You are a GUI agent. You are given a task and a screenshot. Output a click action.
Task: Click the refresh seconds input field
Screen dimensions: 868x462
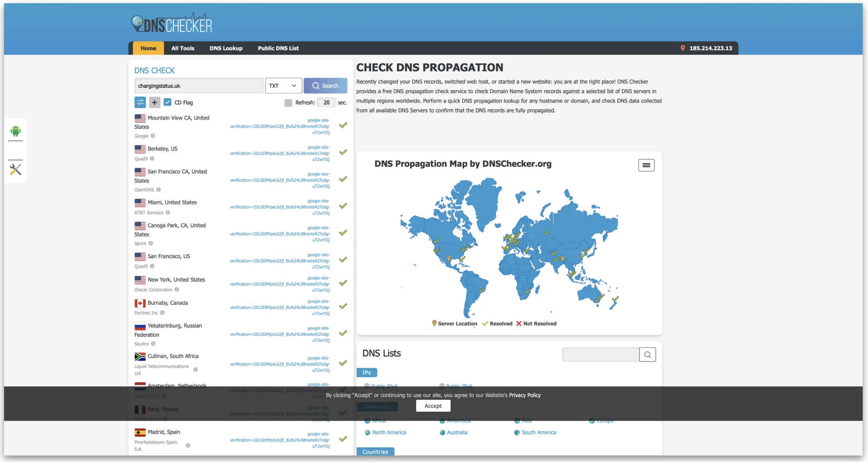coord(327,103)
